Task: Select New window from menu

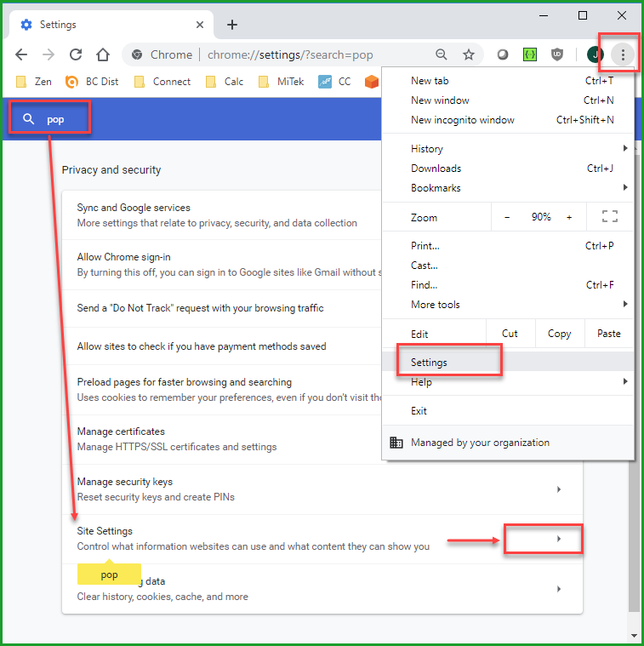Action: coord(508,100)
